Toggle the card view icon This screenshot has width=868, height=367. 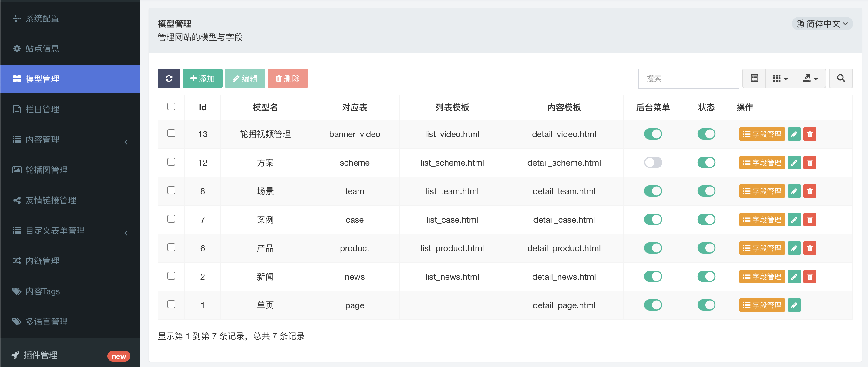[754, 79]
